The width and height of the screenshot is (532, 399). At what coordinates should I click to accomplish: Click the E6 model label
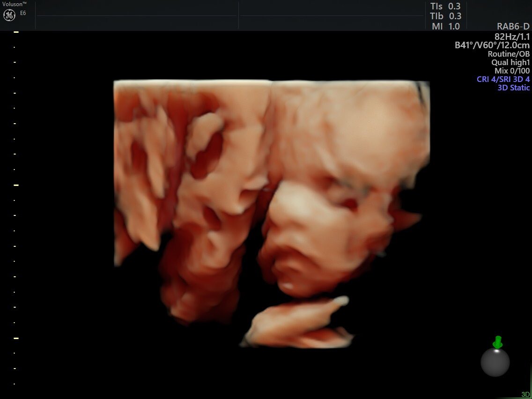tap(23, 13)
